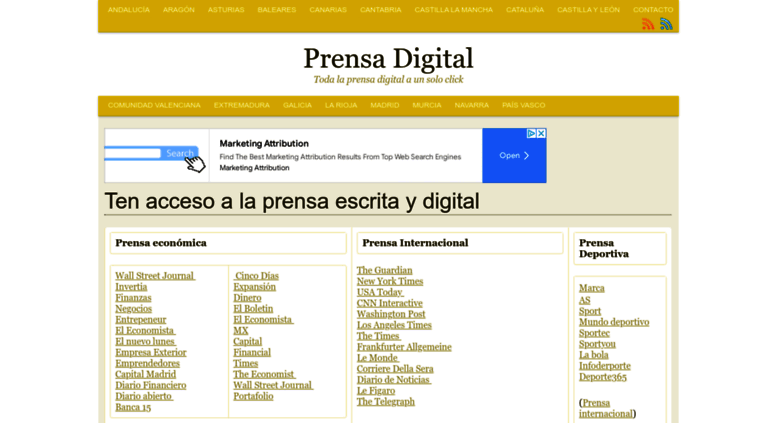Open the Empresa Exterior link

point(151,352)
